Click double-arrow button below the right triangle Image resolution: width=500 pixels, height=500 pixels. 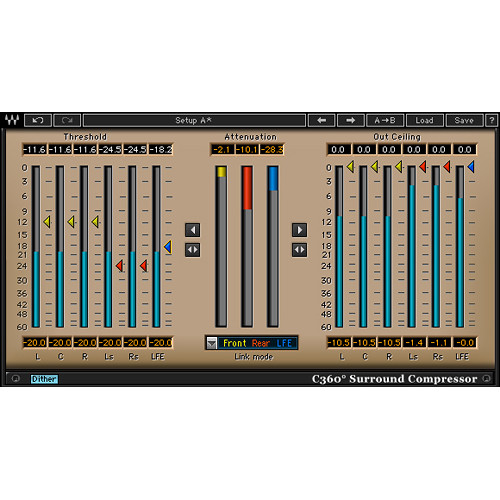pos(299,250)
